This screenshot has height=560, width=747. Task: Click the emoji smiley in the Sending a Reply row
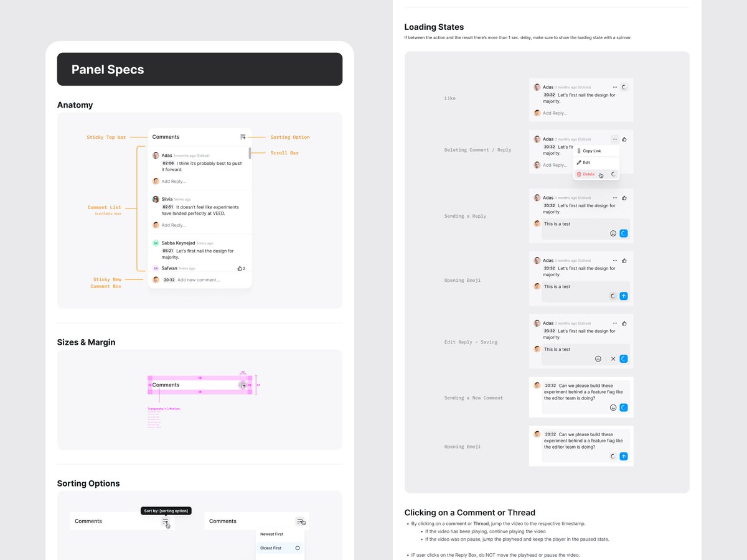(613, 233)
